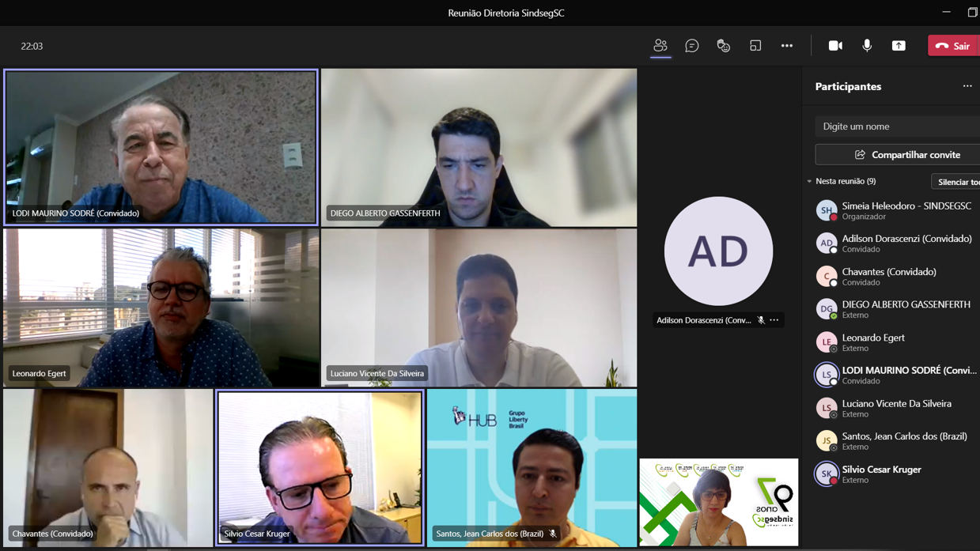Open the reactions icon in toolbar
980x551 pixels.
(723, 46)
